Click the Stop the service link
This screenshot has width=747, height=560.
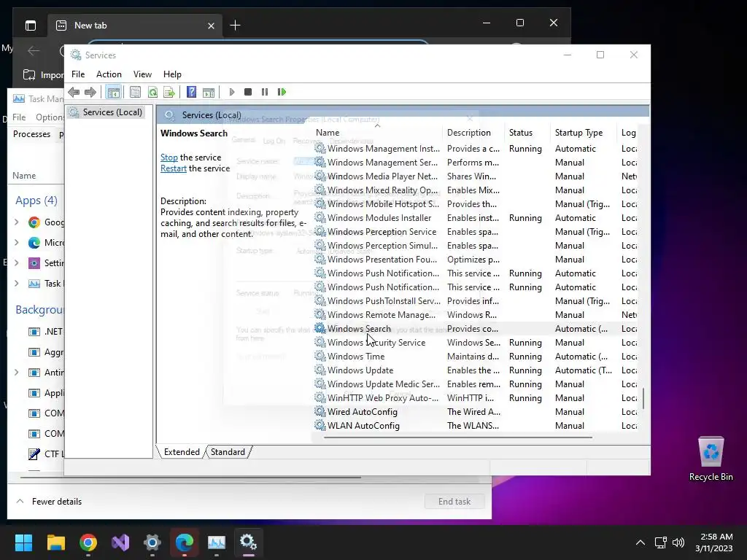pyautogui.click(x=169, y=157)
